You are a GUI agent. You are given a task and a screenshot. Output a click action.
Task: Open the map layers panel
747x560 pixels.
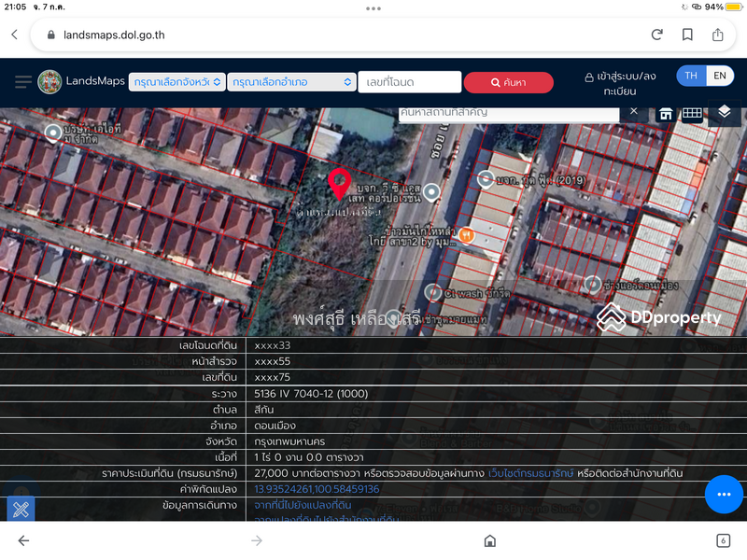(x=725, y=112)
